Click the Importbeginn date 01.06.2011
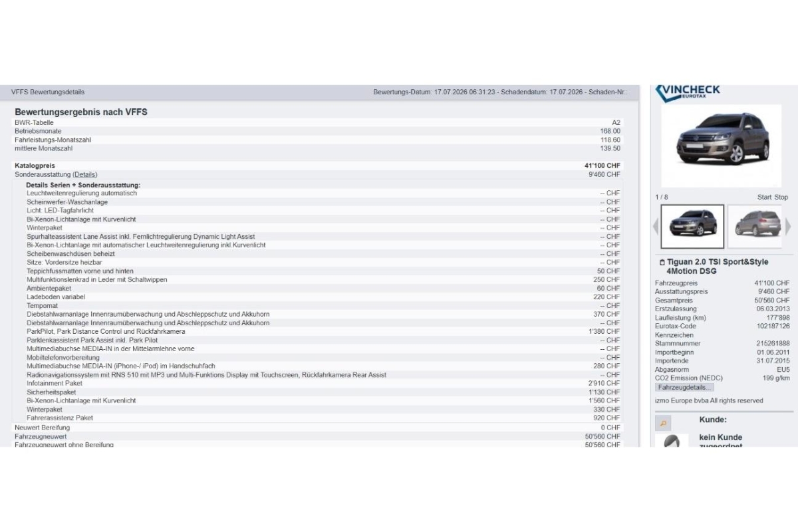The width and height of the screenshot is (798, 532). tap(773, 352)
